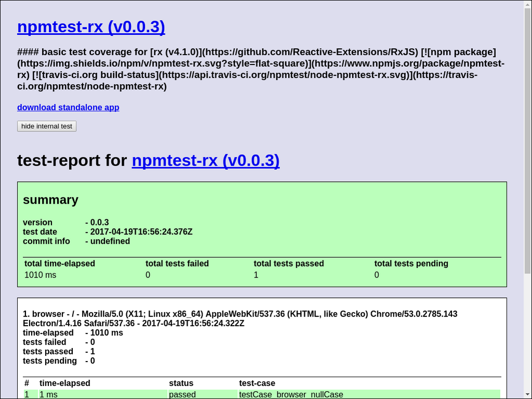The width and height of the screenshot is (532, 399).
Task: Click the passed status cell
Action: tap(203, 395)
